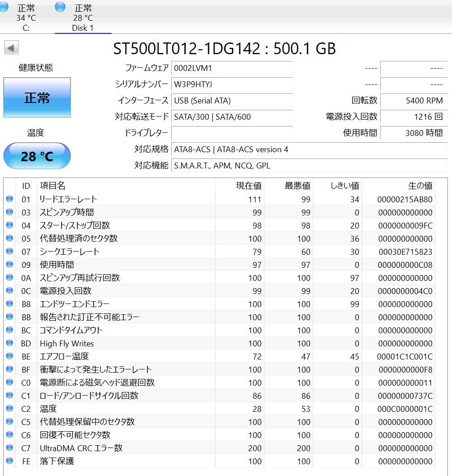Click the 健康状態 label
452x476 pixels.
(36, 67)
